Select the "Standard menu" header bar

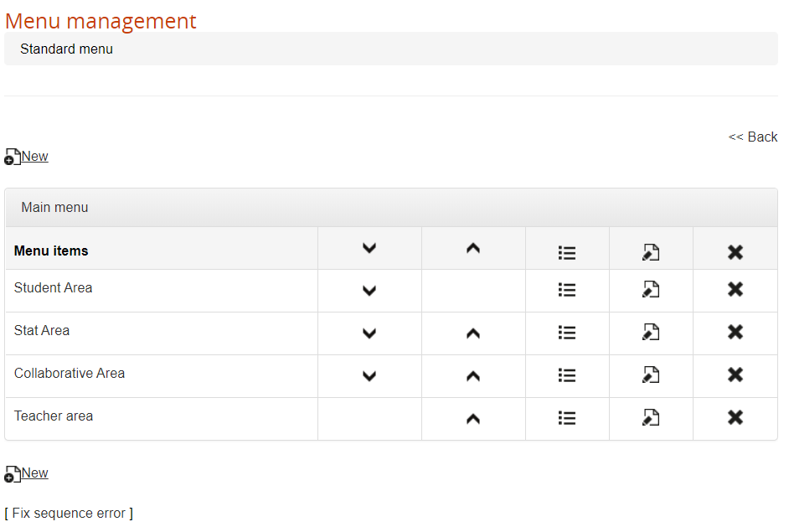(x=66, y=49)
